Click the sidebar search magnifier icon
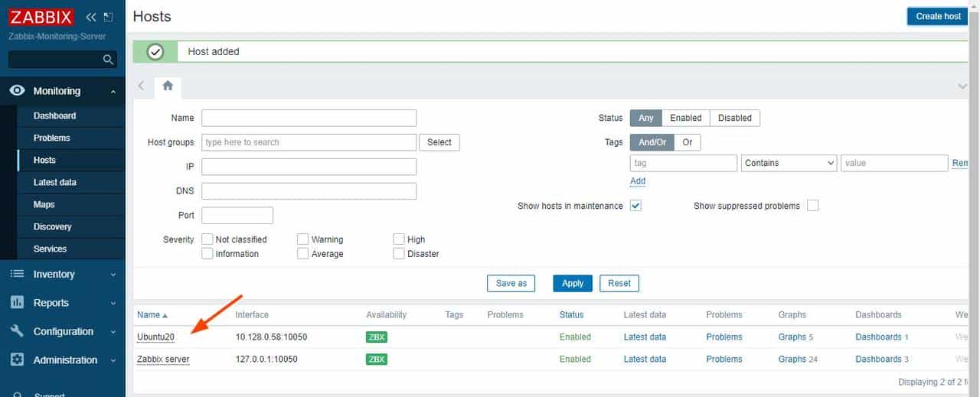 108,60
